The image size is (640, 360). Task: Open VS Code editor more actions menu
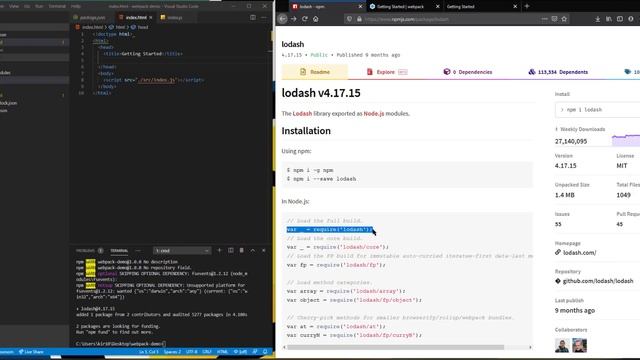tap(264, 17)
